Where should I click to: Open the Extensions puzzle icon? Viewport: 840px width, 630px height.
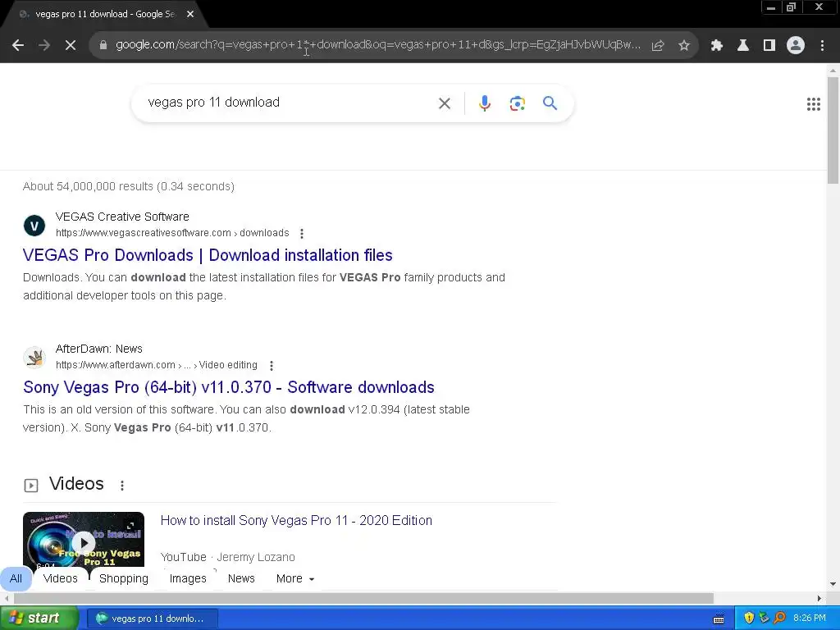[717, 46]
